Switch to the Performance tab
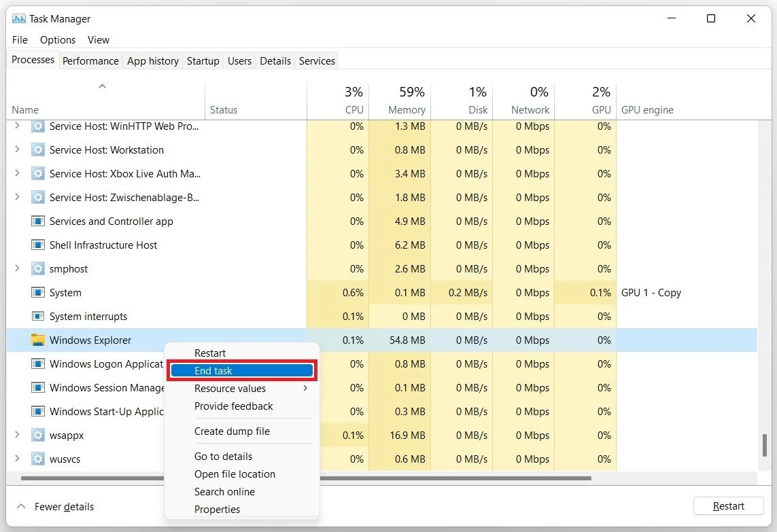 click(x=90, y=61)
